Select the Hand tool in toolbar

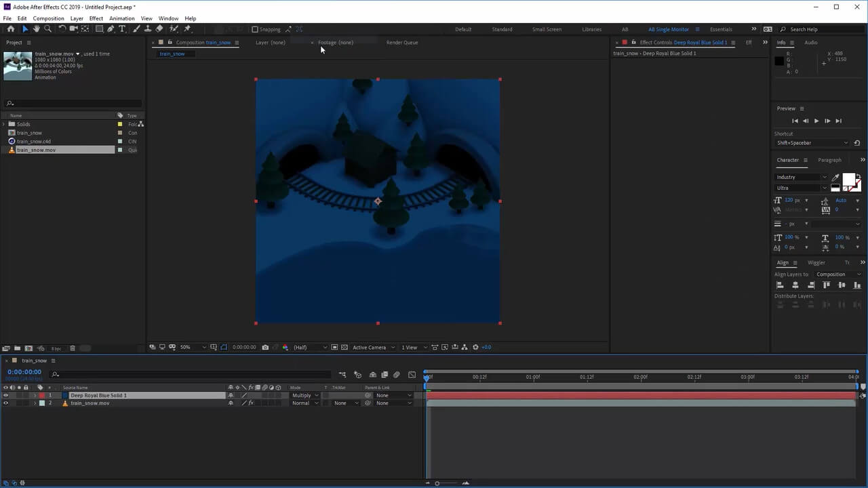36,29
